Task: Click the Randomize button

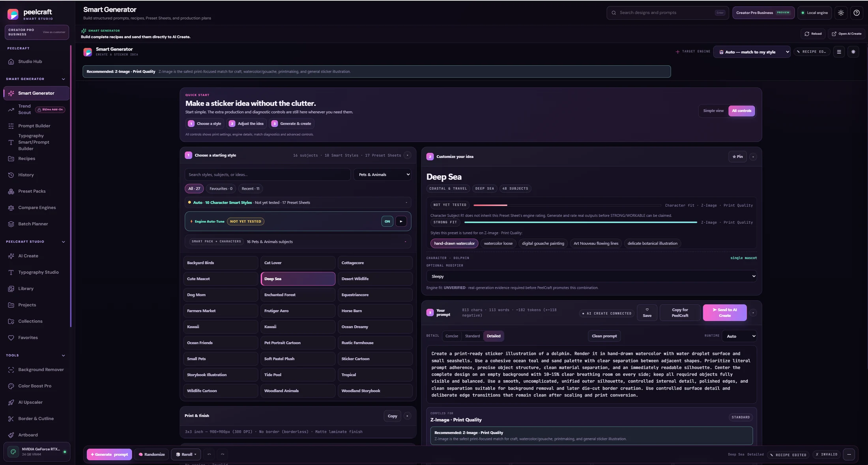Action: pyautogui.click(x=152, y=454)
